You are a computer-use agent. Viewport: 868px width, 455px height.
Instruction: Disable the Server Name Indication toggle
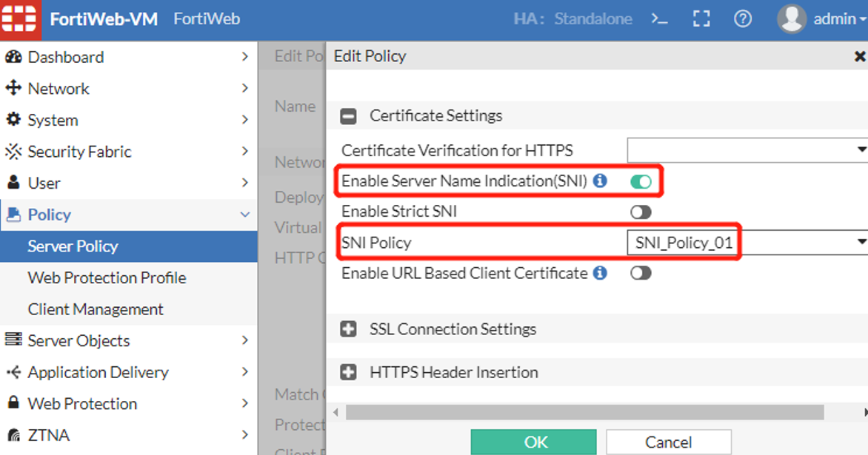tap(641, 181)
